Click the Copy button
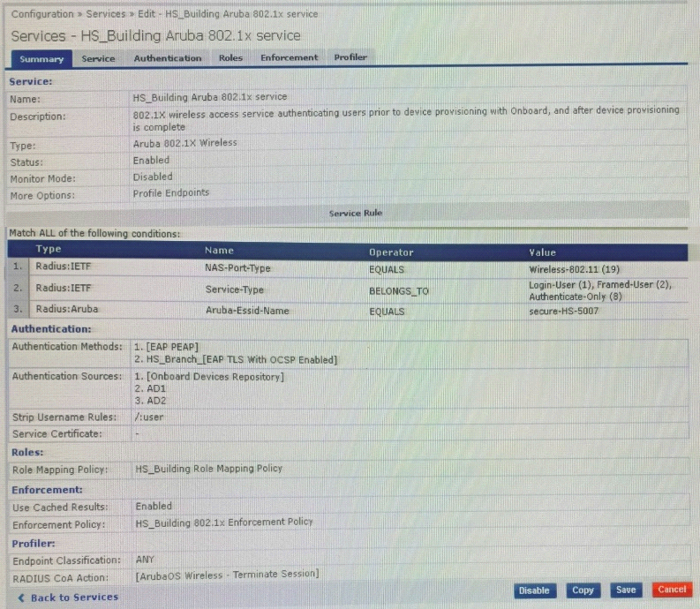 click(583, 590)
